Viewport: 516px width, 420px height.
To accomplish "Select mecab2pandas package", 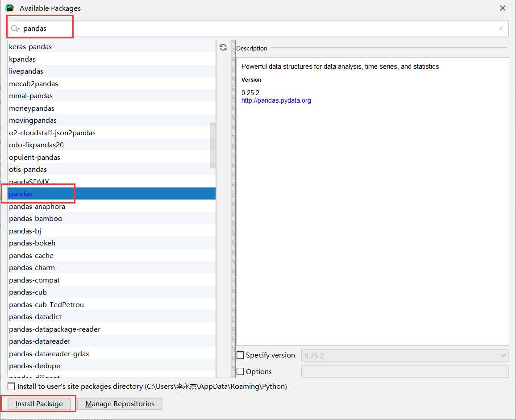I will coord(112,83).
